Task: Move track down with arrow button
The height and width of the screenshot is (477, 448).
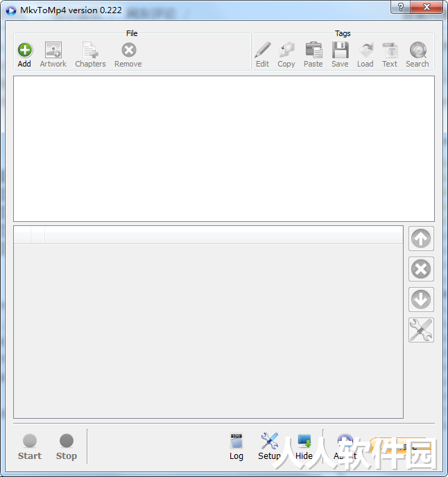Action: tap(421, 300)
